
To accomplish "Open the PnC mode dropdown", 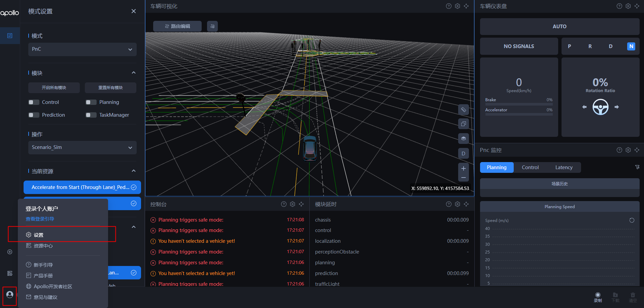I will [82, 49].
